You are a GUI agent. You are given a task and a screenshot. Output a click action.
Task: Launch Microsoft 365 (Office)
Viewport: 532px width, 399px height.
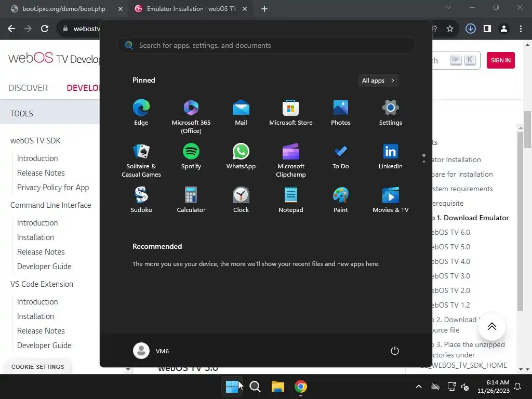(191, 117)
